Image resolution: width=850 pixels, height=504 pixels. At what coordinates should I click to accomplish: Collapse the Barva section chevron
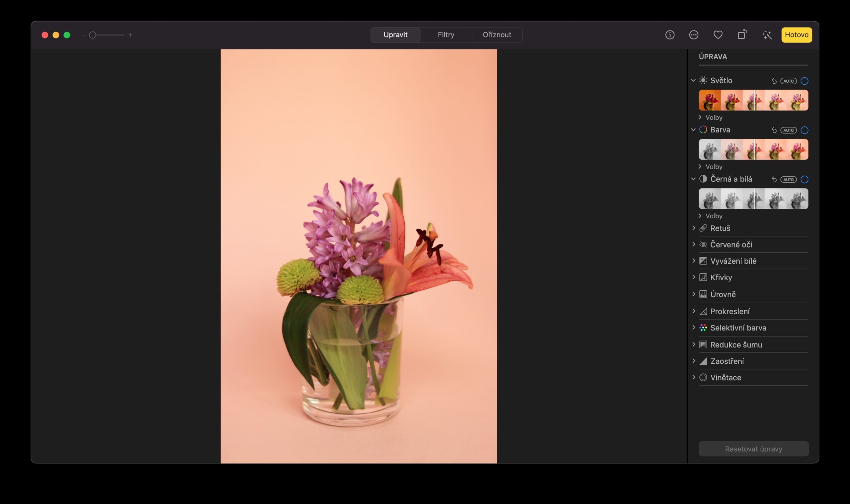[x=694, y=130]
